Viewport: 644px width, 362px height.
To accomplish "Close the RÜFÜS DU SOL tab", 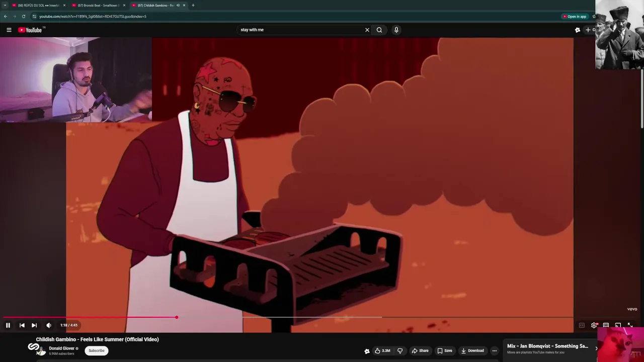I will point(64,6).
